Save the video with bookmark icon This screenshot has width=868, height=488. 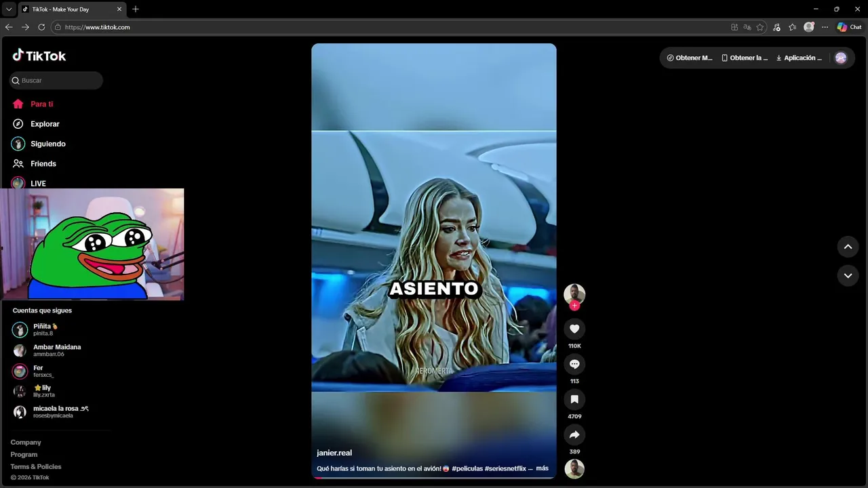pyautogui.click(x=574, y=399)
